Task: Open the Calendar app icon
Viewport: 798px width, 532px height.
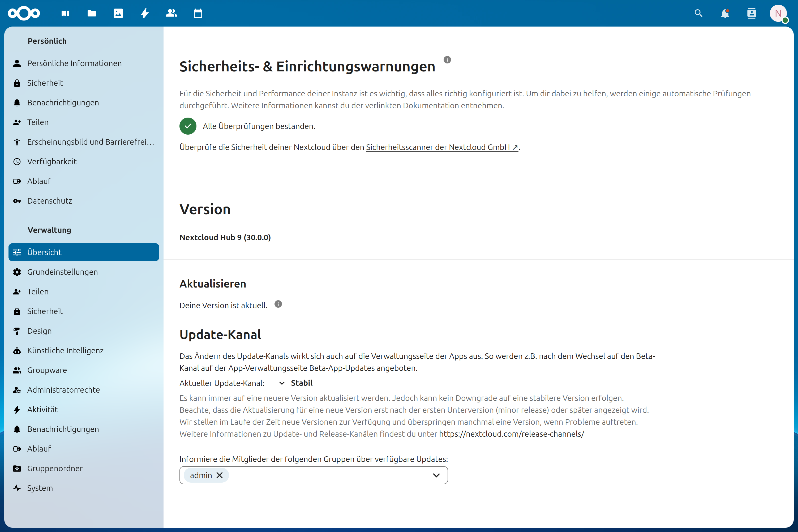Action: click(x=198, y=13)
